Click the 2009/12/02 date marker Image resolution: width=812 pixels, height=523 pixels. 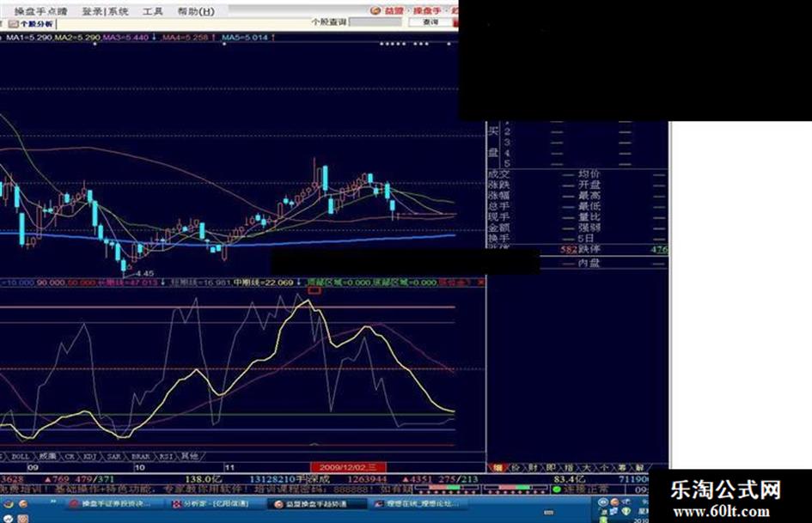pyautogui.click(x=348, y=467)
